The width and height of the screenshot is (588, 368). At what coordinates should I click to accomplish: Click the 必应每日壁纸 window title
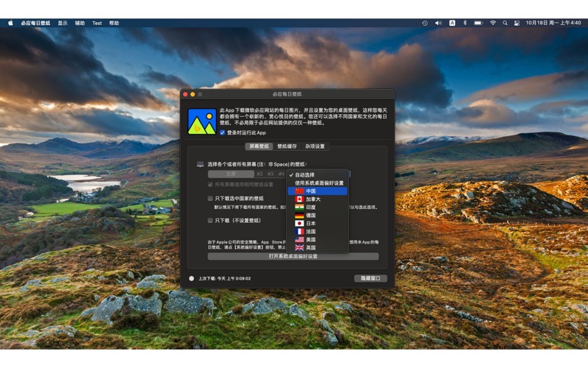(287, 94)
